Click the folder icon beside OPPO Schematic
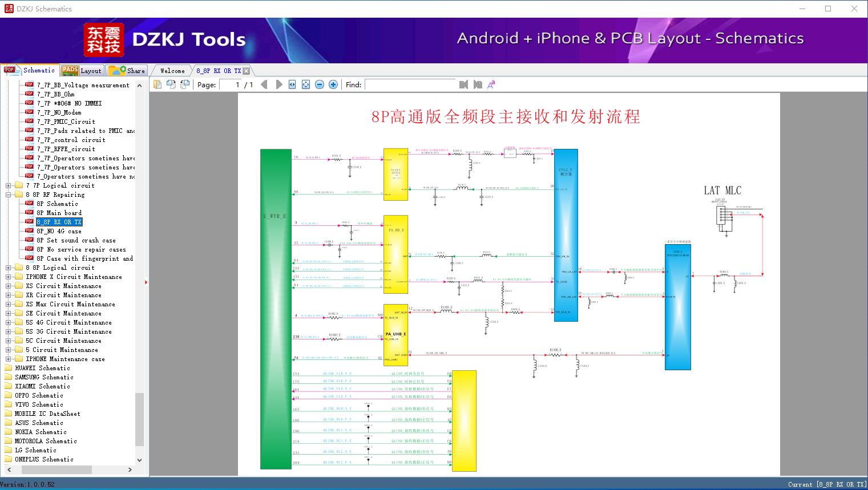This screenshot has width=868, height=490. click(x=8, y=395)
